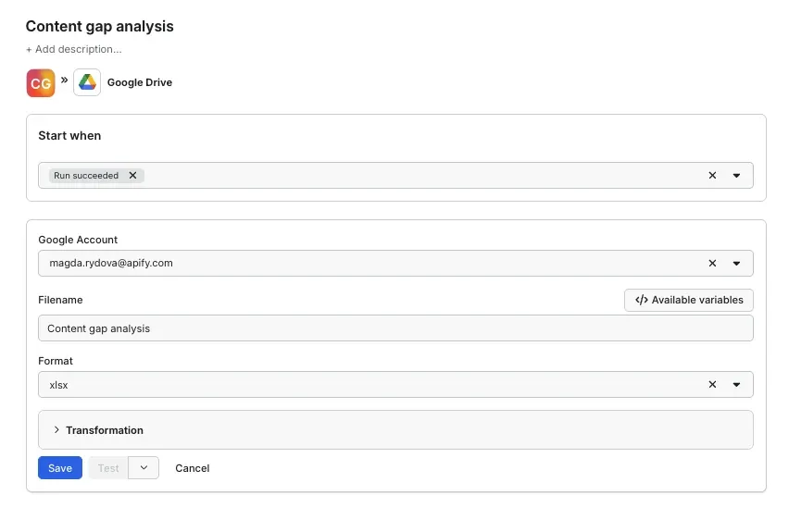
Task: Click Add description link
Action: click(74, 49)
